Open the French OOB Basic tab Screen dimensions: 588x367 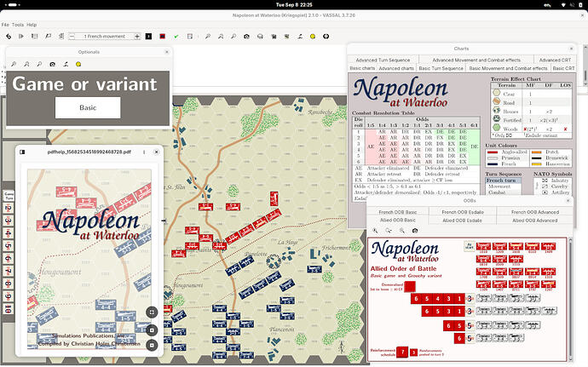(x=397, y=212)
